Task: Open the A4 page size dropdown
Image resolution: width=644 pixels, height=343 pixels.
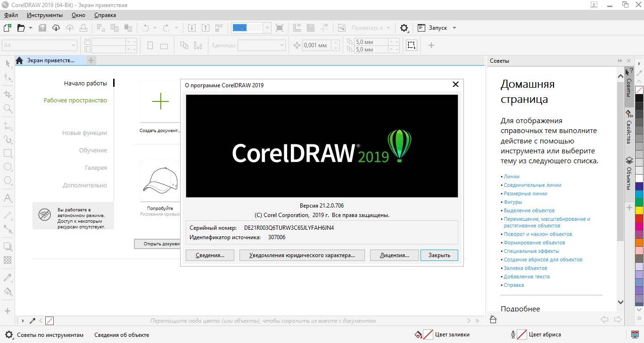Action: [x=74, y=46]
